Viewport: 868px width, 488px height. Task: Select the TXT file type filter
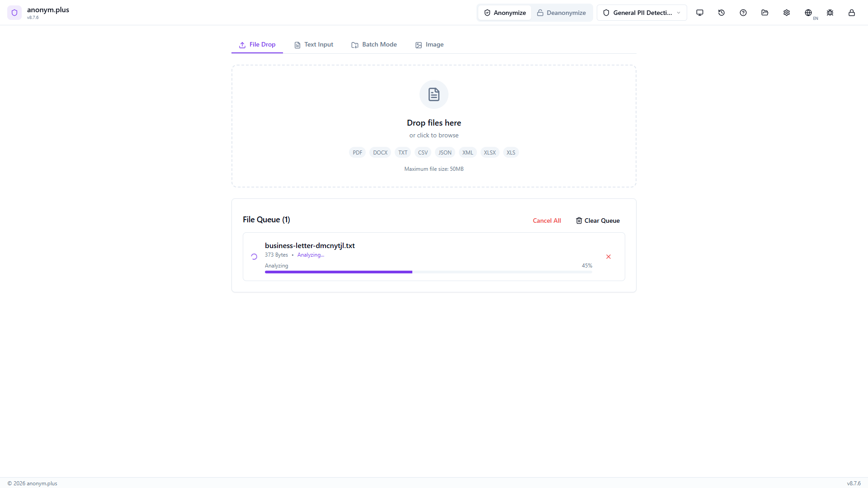402,152
